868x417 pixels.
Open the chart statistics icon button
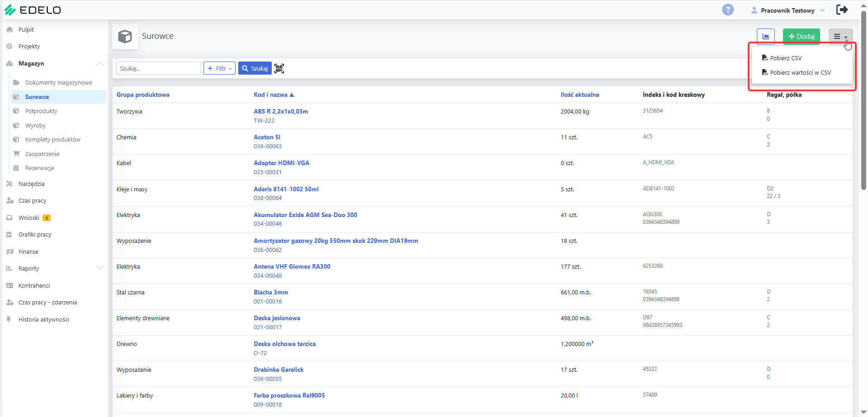[766, 37]
